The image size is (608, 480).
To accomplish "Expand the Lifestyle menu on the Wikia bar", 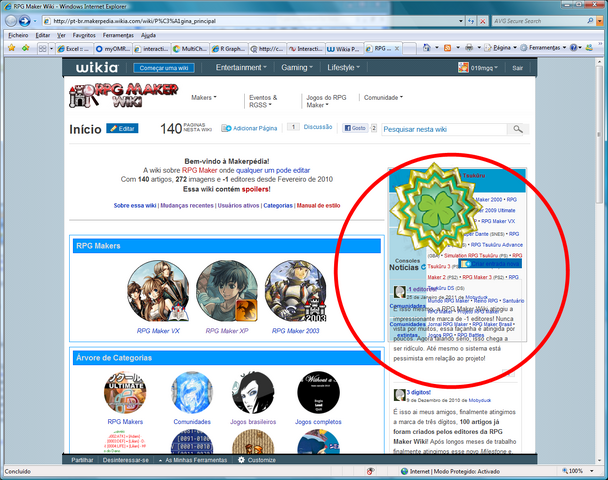I will tap(344, 67).
